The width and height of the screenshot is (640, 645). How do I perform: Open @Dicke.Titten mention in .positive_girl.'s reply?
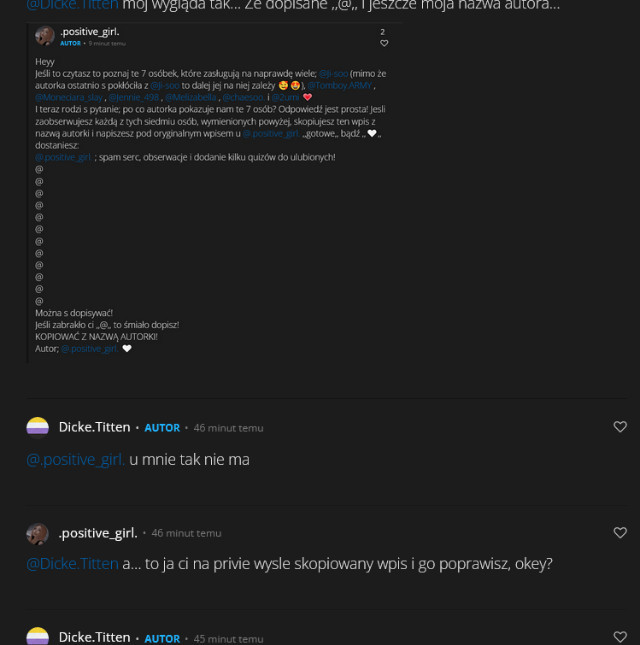(72, 564)
